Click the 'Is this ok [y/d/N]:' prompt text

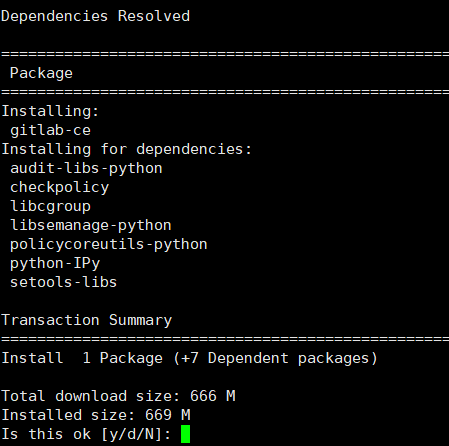coord(86,434)
